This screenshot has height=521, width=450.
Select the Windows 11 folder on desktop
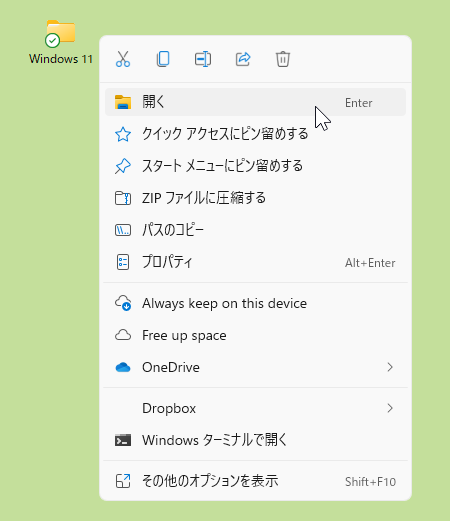tap(61, 42)
